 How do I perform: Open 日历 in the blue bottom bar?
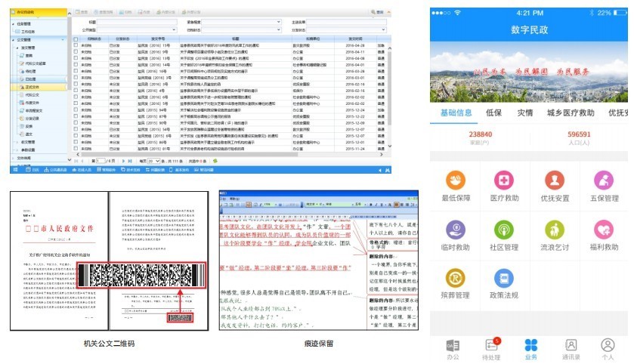(32, 170)
